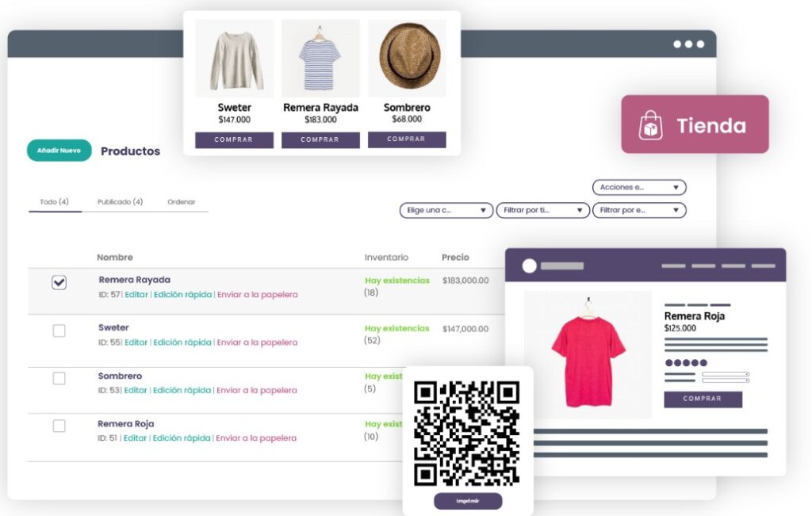The height and width of the screenshot is (516, 812).
Task: Check the Sweter row checkbox
Action: [x=59, y=331]
